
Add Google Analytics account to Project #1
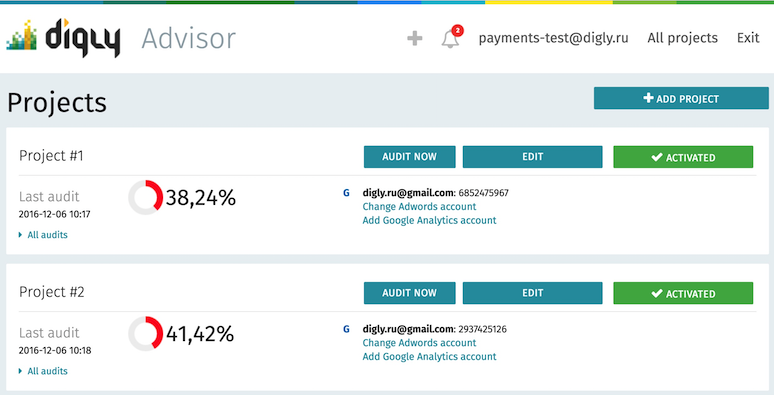429,221
